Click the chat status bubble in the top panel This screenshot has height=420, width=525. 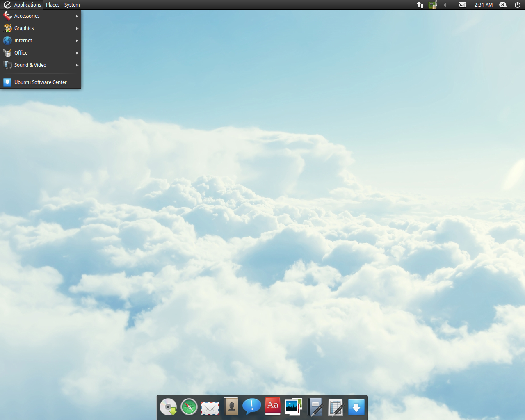pyautogui.click(x=503, y=5)
